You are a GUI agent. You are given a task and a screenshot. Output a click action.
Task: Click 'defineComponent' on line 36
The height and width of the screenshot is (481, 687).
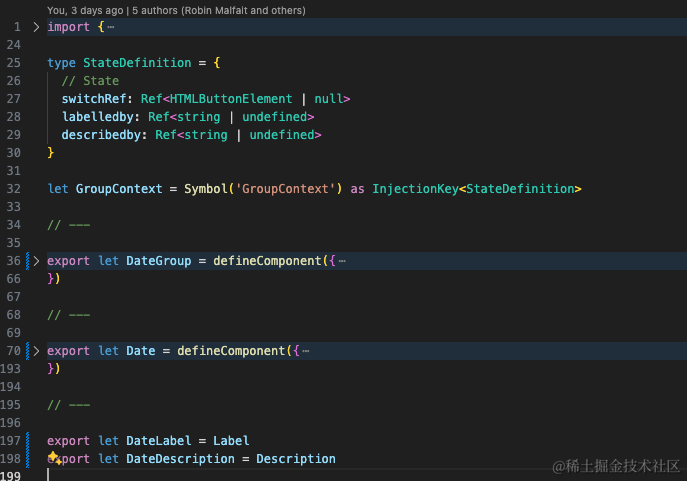coord(267,261)
